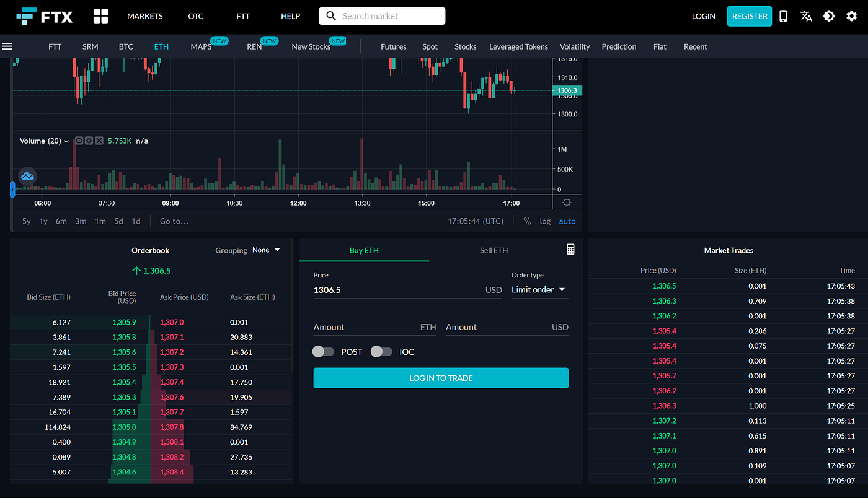Set chart range to 5d
Image resolution: width=868 pixels, height=498 pixels.
click(x=118, y=221)
